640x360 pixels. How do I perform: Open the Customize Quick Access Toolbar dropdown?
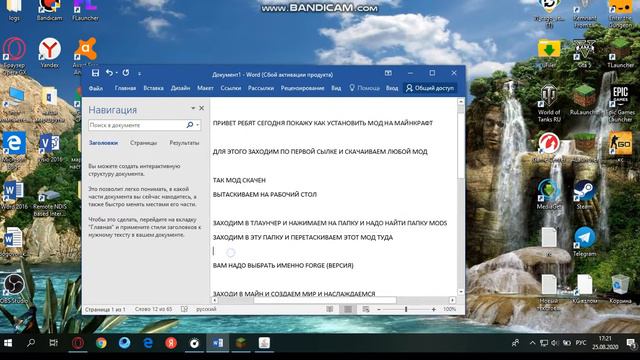(x=139, y=74)
